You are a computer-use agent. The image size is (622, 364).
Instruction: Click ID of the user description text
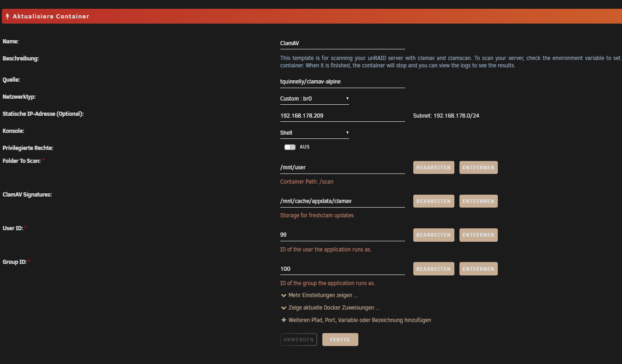click(x=326, y=250)
